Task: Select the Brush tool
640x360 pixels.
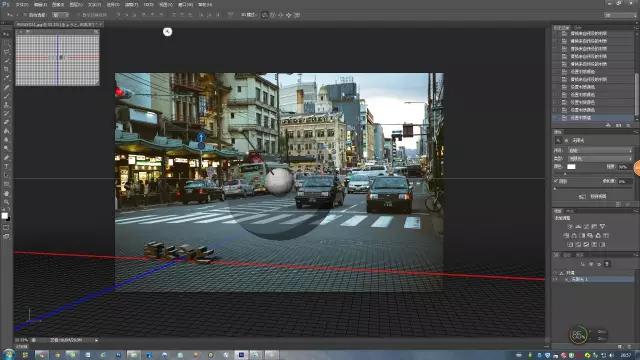Action: [x=6, y=96]
